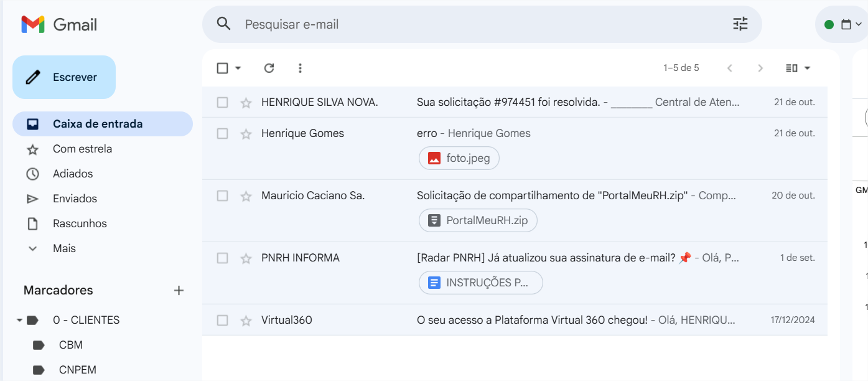Select the Mauricio Caciano Sa. email checkbox
Viewport: 868px width, 381px height.
(222, 195)
